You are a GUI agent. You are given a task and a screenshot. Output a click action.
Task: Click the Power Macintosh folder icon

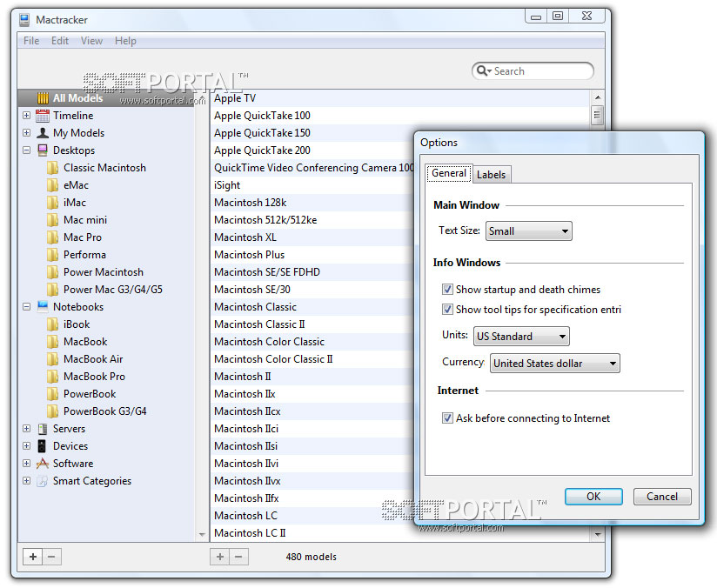52,272
